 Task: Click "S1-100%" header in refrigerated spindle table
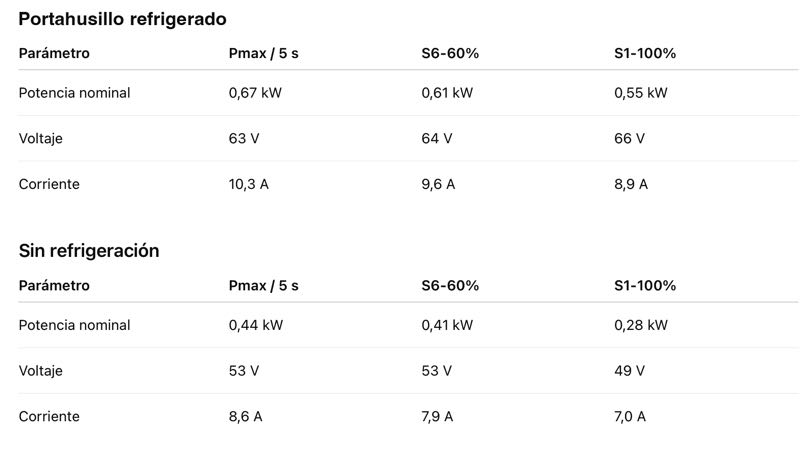click(x=645, y=53)
